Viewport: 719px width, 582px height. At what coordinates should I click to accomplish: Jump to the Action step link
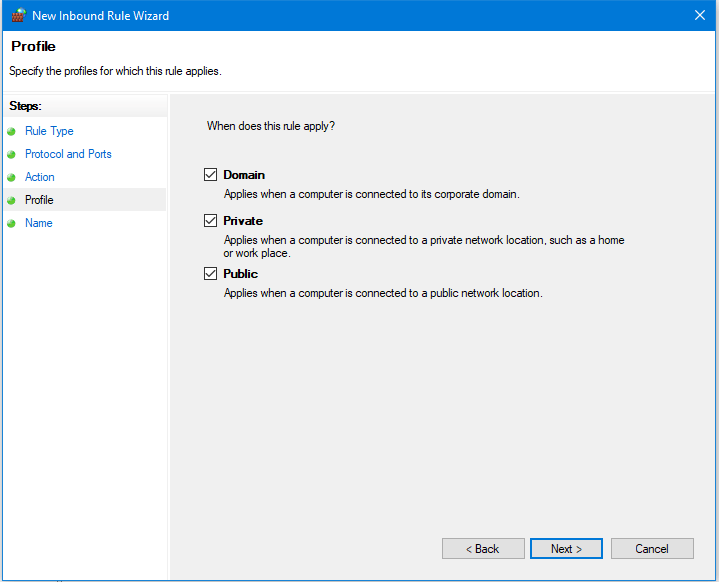40,177
